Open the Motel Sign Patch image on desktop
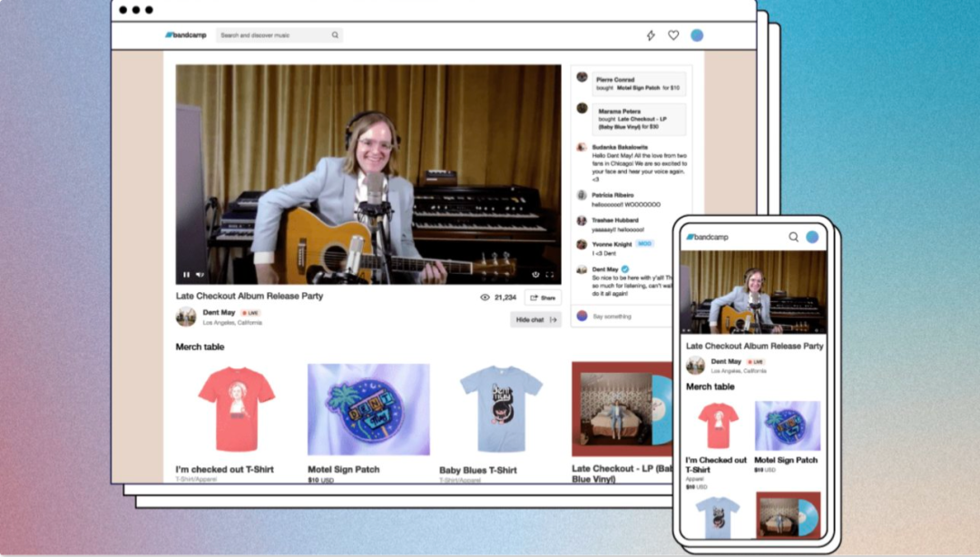Screen dimensions: 980x557 (x=368, y=409)
